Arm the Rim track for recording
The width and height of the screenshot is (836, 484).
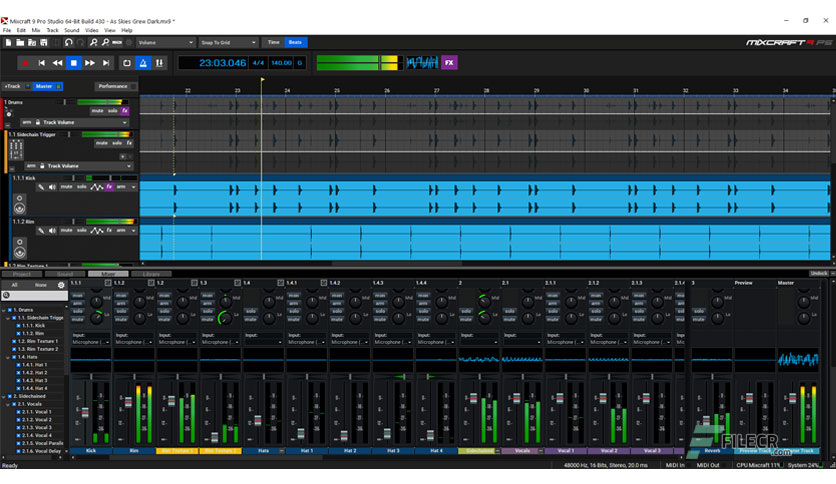pyautogui.click(x=121, y=230)
